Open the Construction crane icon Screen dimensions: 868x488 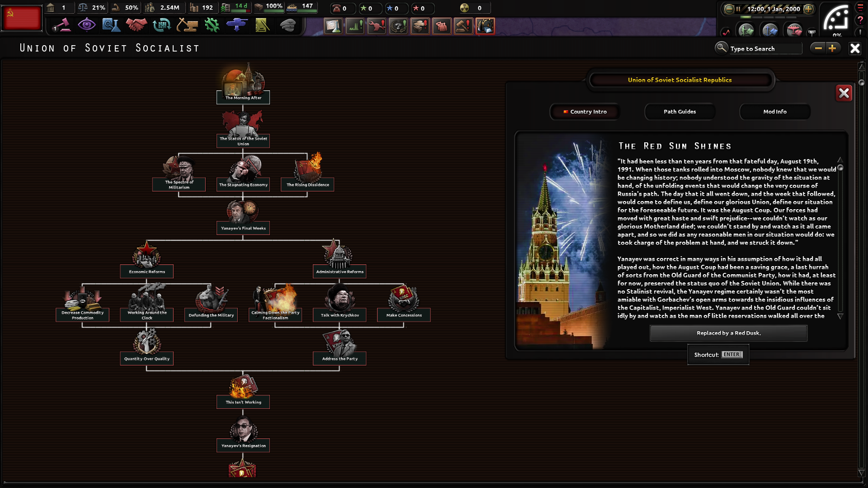(187, 25)
